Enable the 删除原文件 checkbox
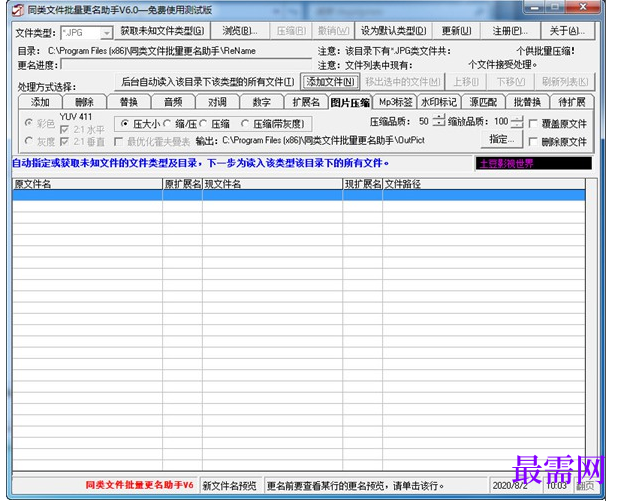624x501 pixels. 533,142
